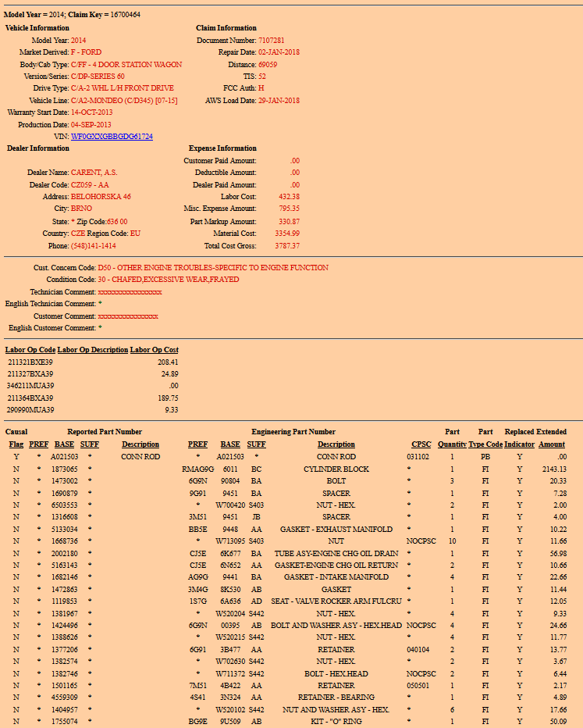Click labor op code 346211MUA39
This screenshot has width=583, height=728.
[x=30, y=386]
